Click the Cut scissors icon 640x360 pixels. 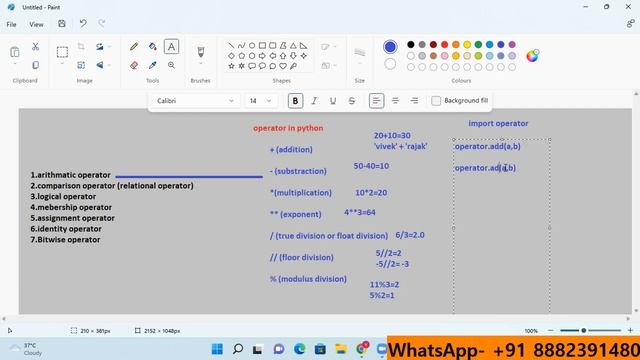click(36, 47)
